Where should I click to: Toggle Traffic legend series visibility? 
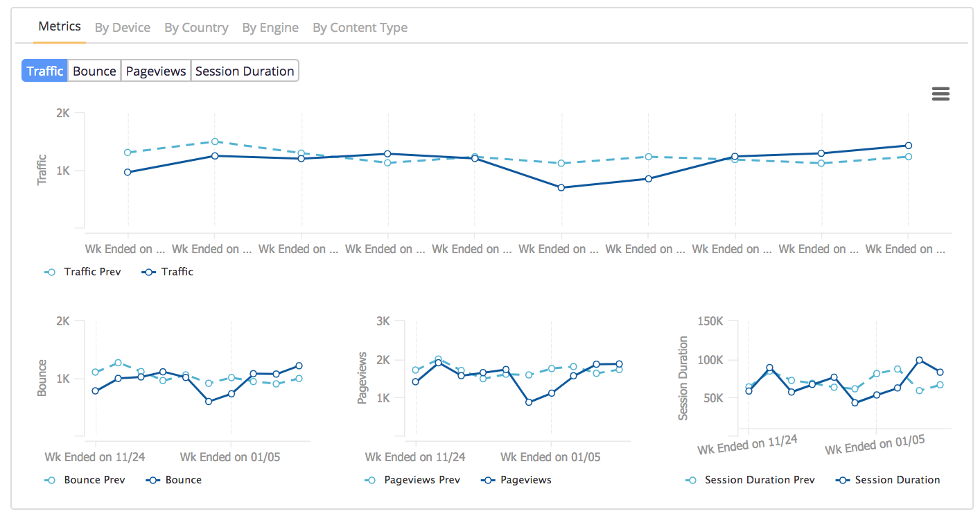pos(177,272)
